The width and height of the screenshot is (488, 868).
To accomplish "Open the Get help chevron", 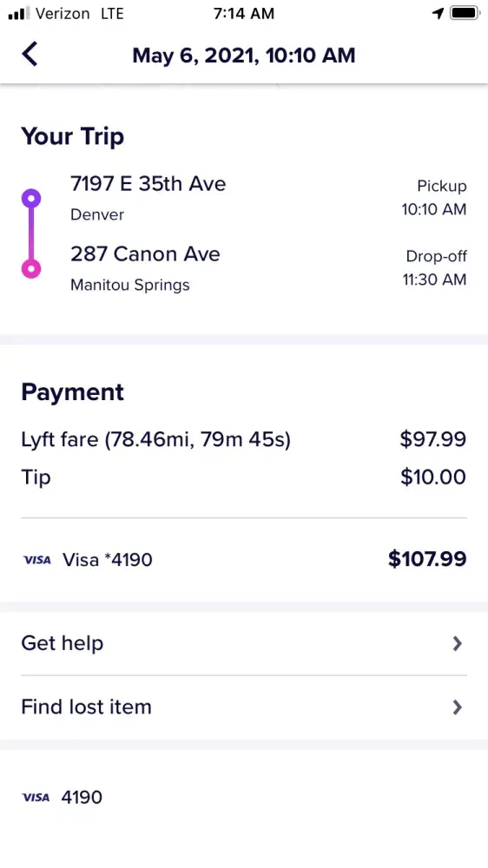I will click(x=457, y=643).
